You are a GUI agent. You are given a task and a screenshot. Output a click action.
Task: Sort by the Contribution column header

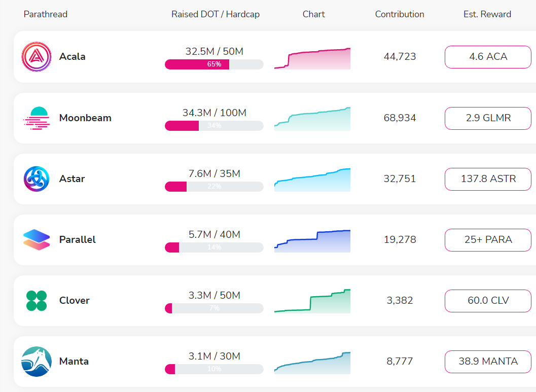[x=400, y=14]
